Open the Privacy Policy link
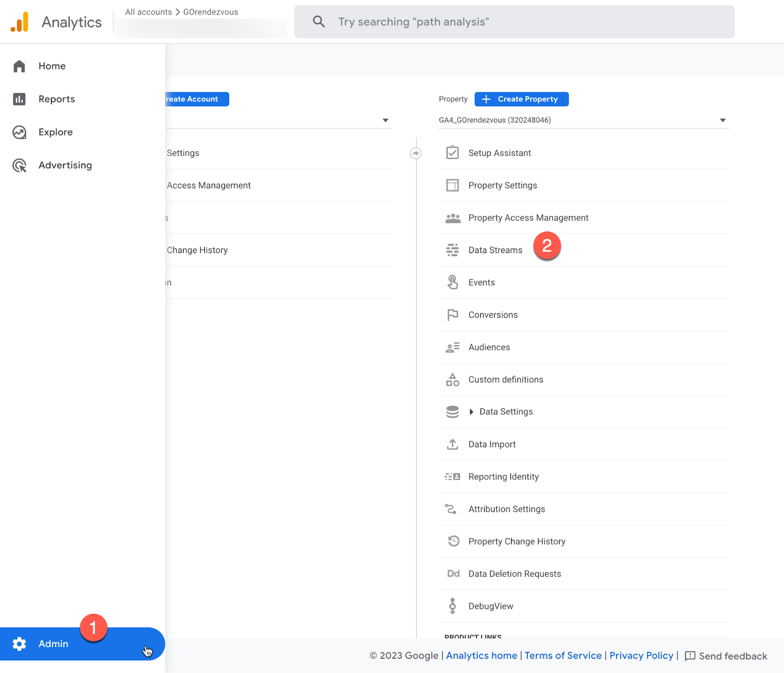The width and height of the screenshot is (784, 673). [x=641, y=655]
